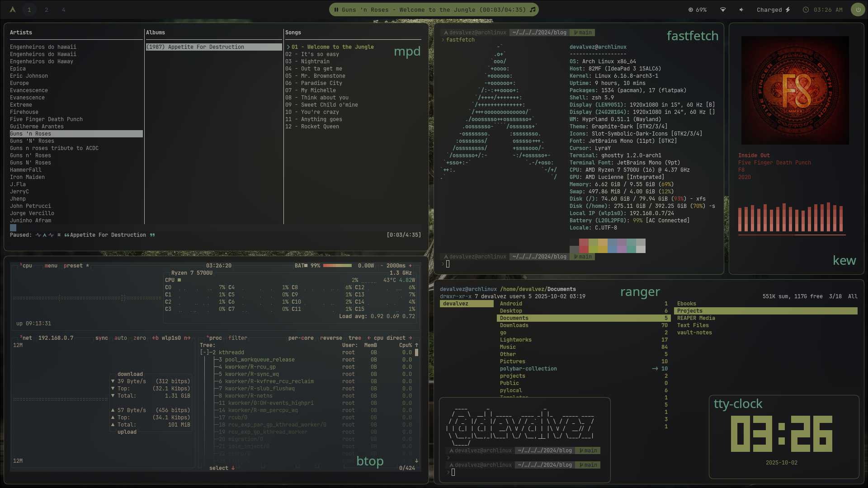Click the clock icon beside 03:26 AM
868x488 pixels.
click(806, 10)
